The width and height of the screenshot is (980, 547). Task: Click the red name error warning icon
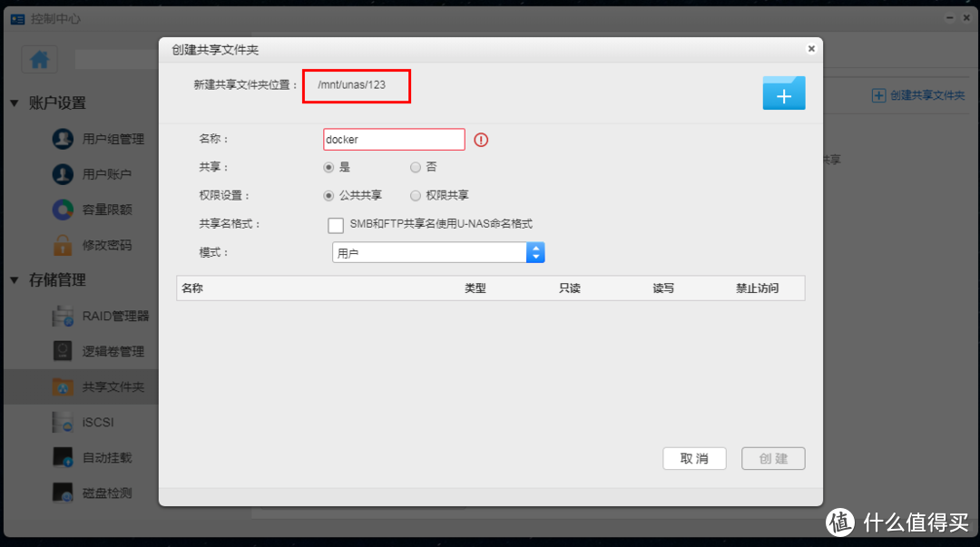(x=481, y=140)
